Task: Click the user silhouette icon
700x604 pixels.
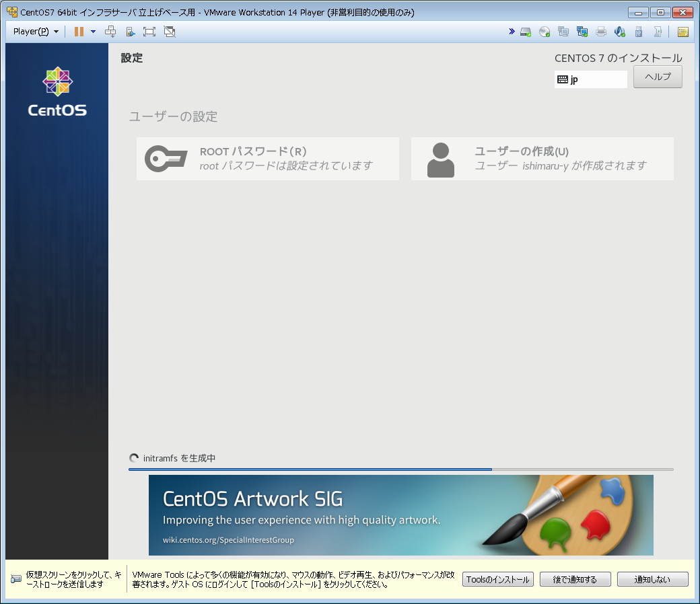Action: (441, 159)
